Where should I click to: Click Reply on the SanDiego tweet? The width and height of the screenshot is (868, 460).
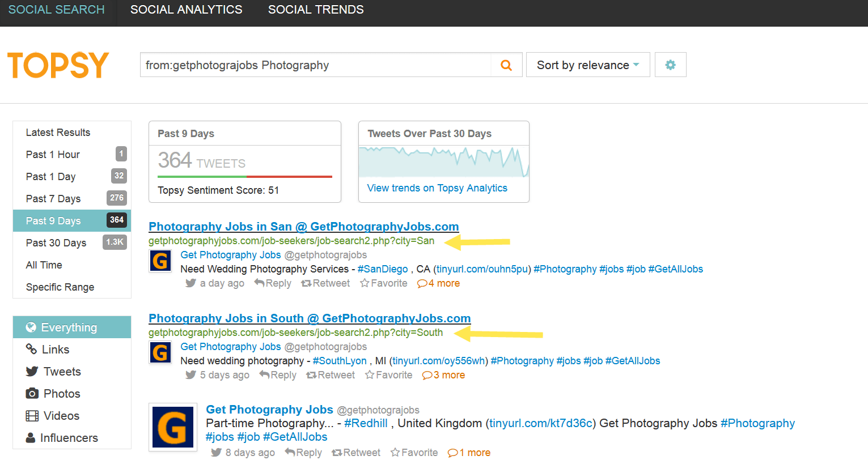(x=273, y=283)
